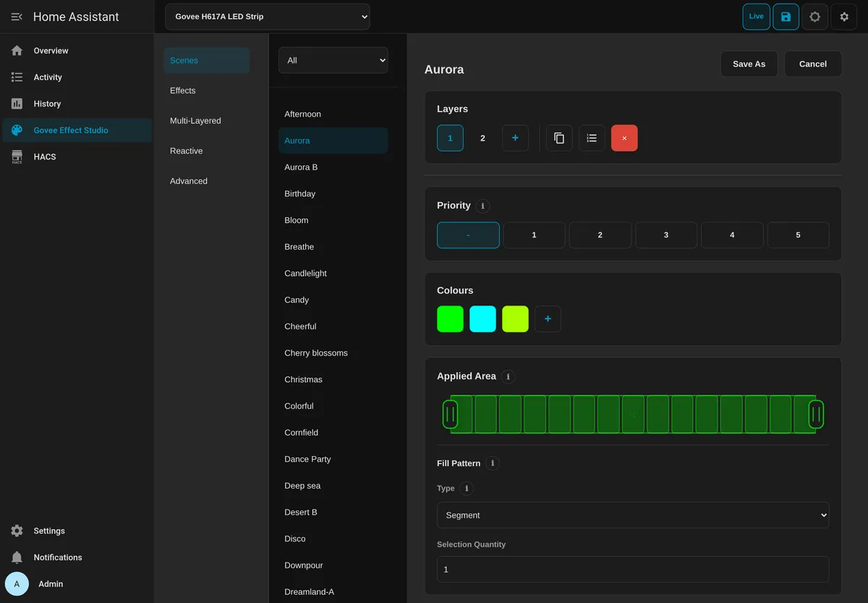Set priority to 1

534,235
